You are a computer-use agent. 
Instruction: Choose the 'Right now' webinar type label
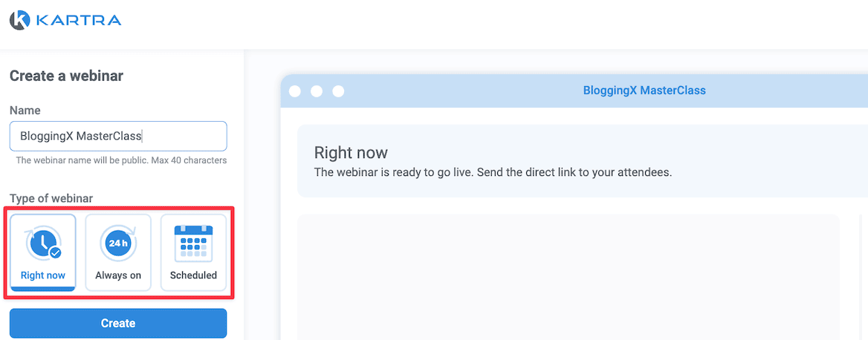tap(42, 275)
